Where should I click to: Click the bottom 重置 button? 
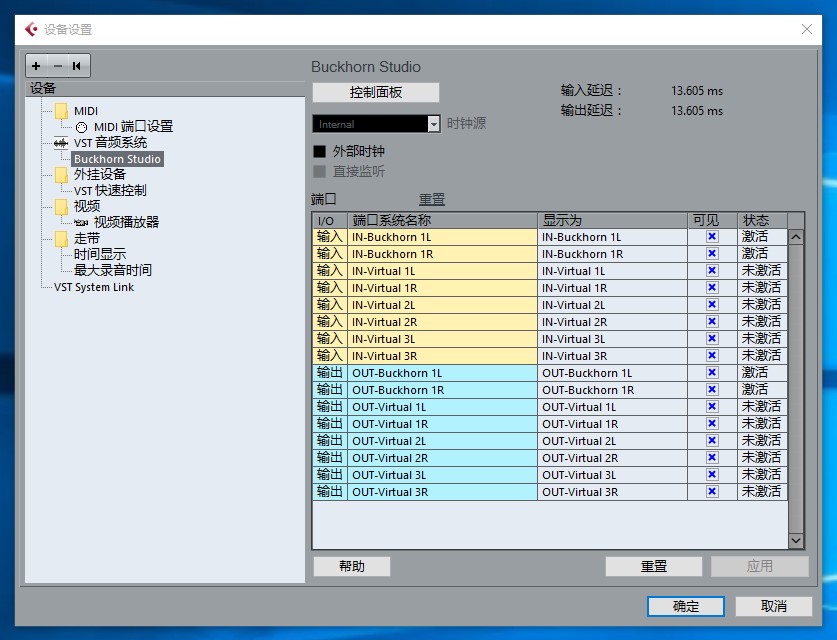654,566
